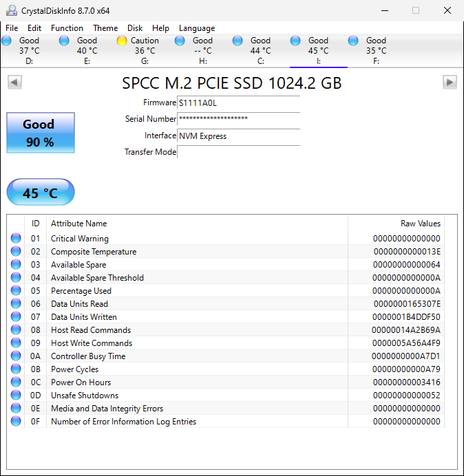Click the yellow Caution status orb for drive G:
This screenshot has width=464, height=476.
coord(122,41)
